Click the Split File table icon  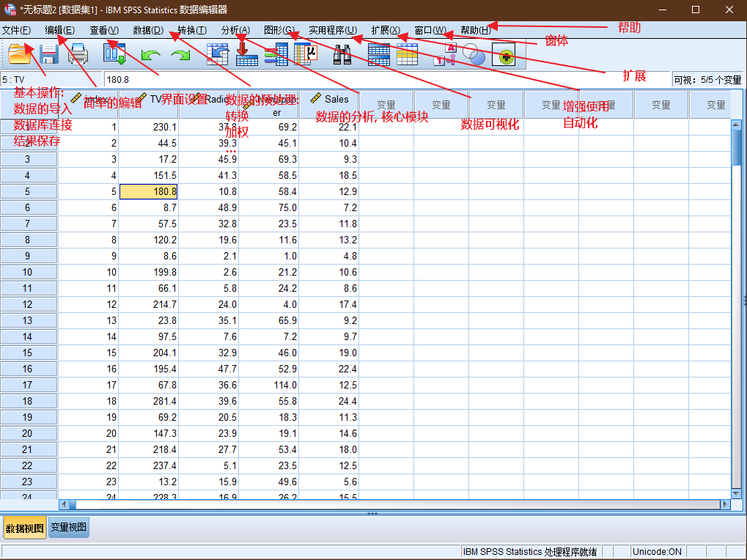pos(379,54)
